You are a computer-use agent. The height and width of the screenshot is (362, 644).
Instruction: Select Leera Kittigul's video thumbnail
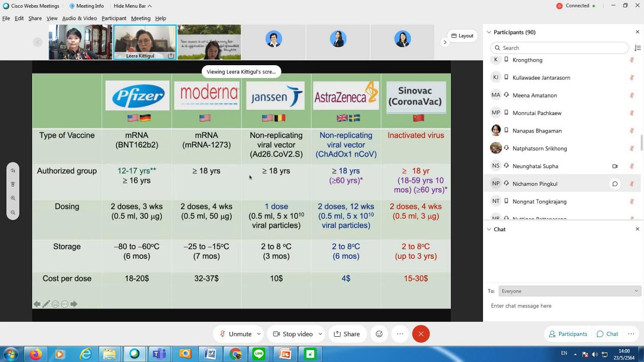tap(145, 42)
